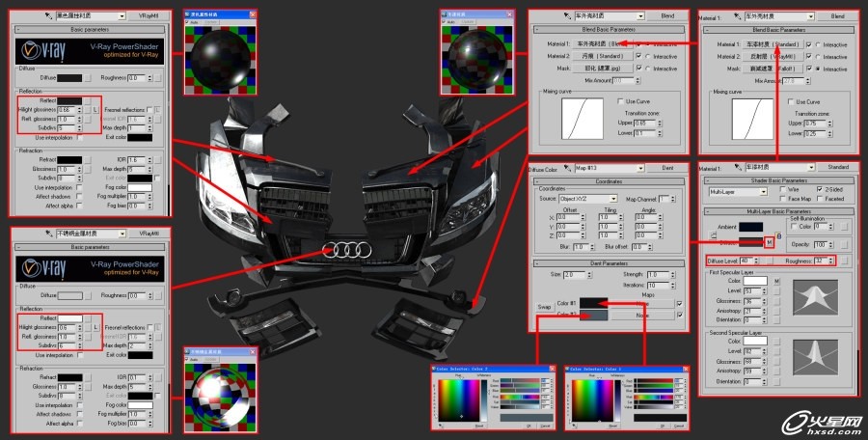Enable the Face Map checkbox

click(x=781, y=199)
